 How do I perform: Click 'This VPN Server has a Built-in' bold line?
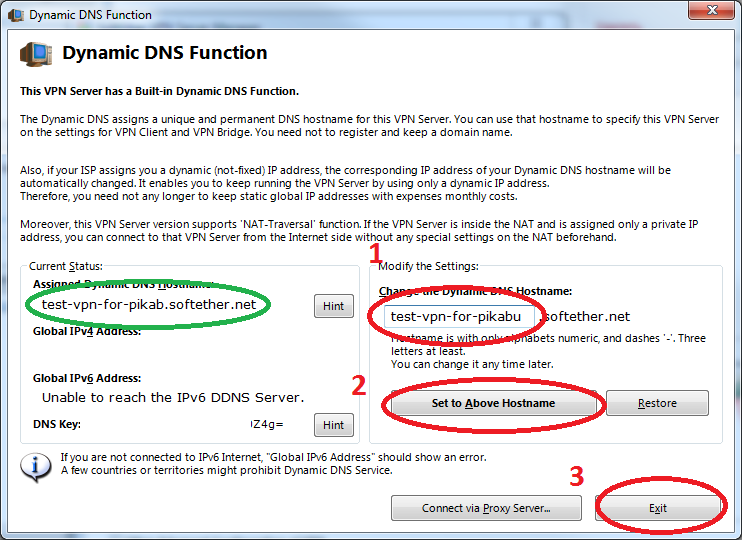[x=159, y=91]
